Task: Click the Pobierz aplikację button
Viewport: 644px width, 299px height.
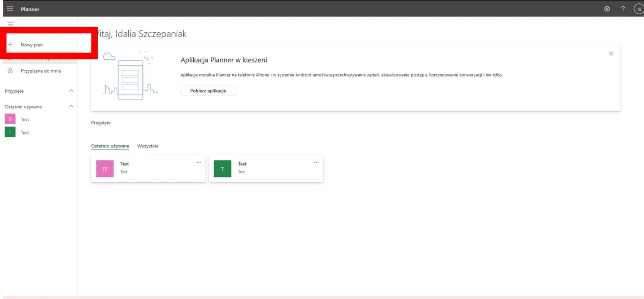Action: [208, 91]
